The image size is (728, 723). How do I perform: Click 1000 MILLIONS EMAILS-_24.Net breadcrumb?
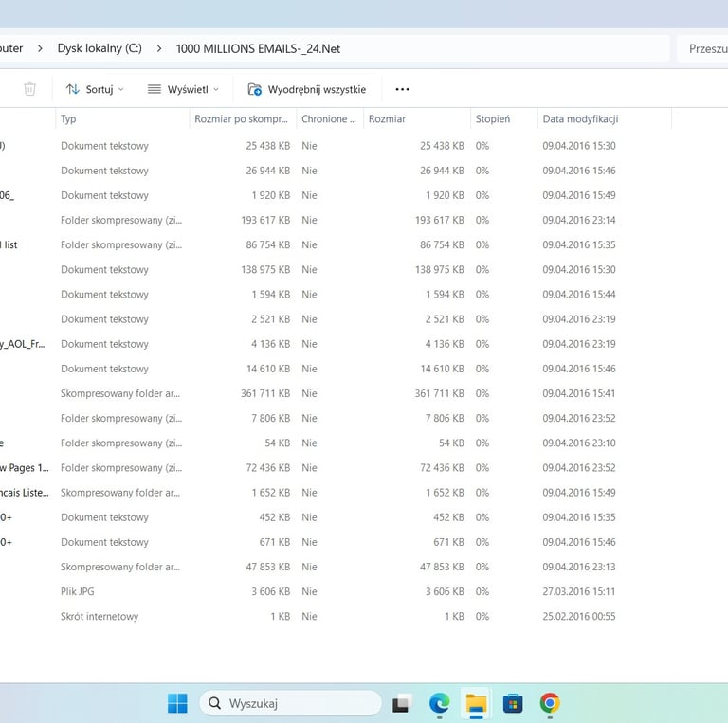coord(258,48)
